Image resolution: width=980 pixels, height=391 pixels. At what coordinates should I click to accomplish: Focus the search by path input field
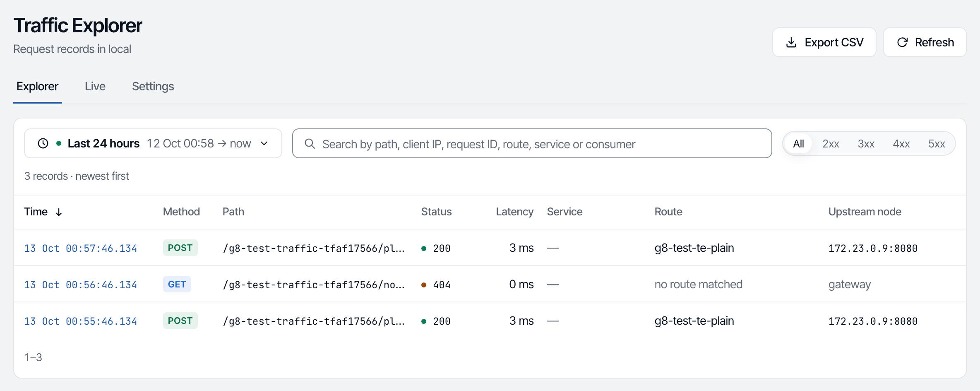(532, 143)
